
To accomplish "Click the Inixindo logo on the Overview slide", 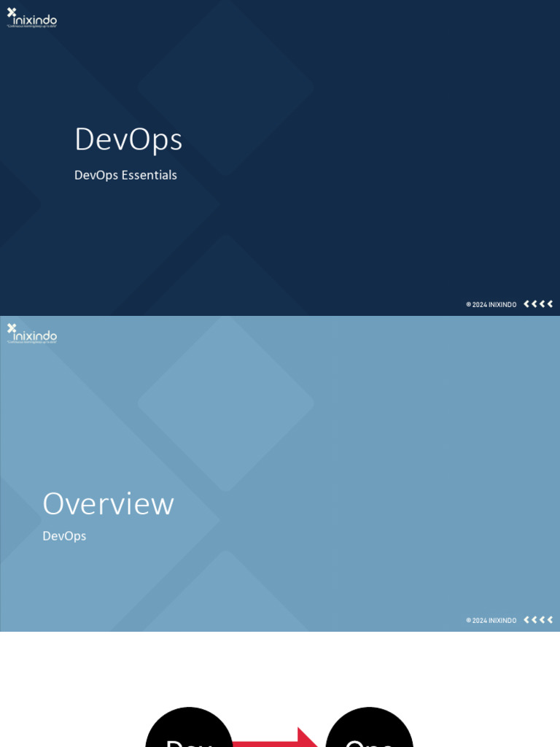I will pos(32,334).
